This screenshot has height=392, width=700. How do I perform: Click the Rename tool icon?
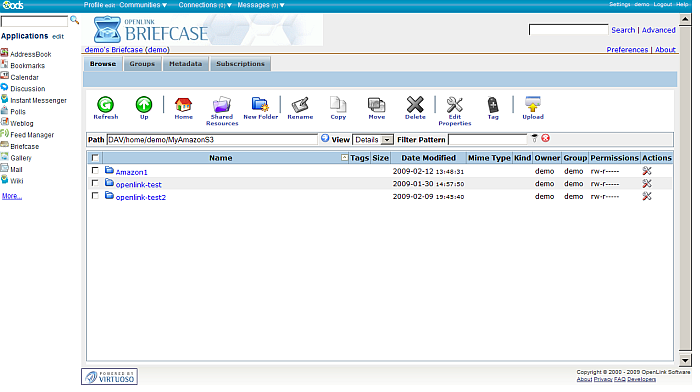coord(300,104)
